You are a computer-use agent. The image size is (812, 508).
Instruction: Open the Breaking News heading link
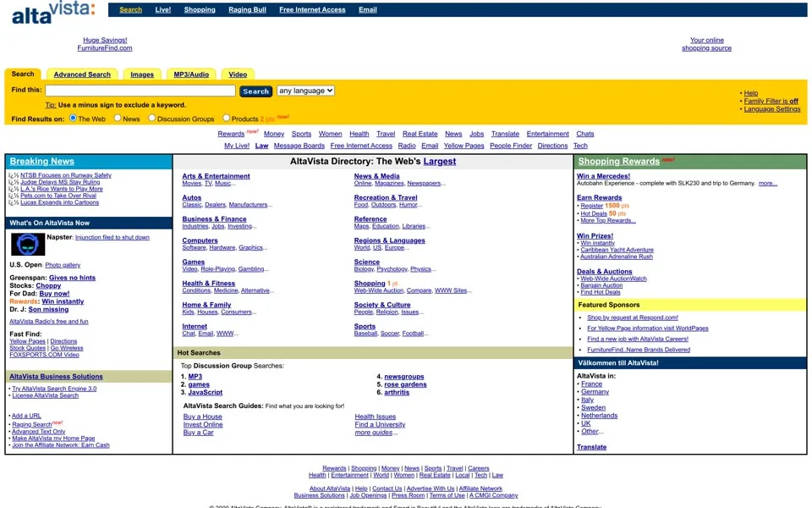pyautogui.click(x=42, y=161)
